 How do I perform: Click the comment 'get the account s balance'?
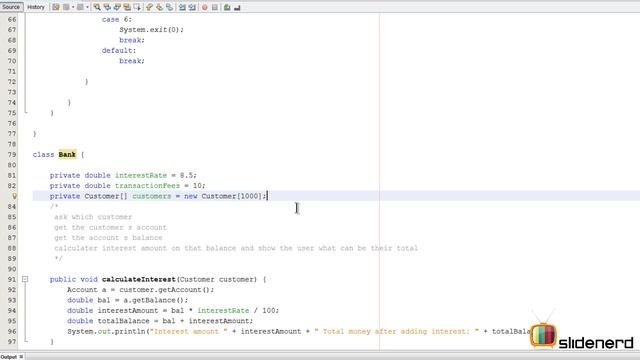[108, 238]
